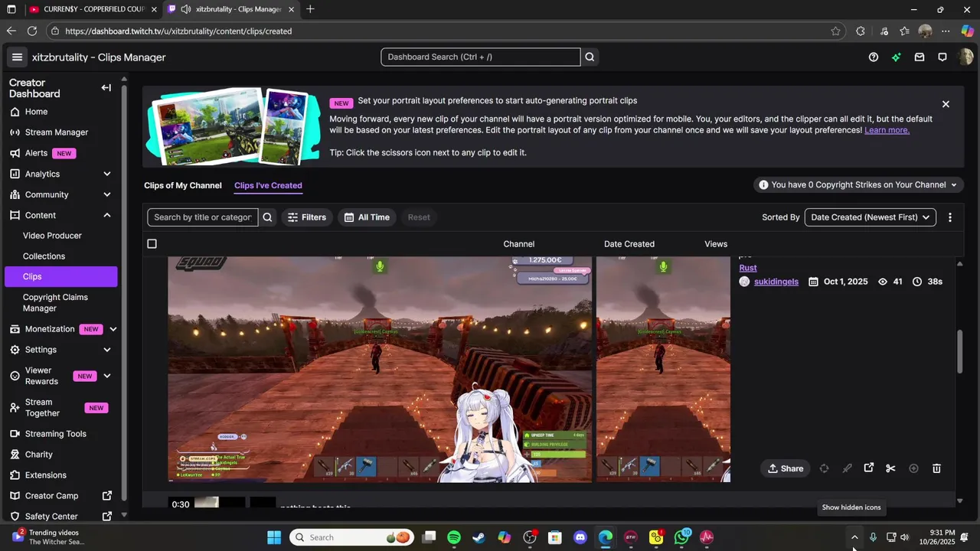Open the All Time date range selector

pyautogui.click(x=367, y=217)
